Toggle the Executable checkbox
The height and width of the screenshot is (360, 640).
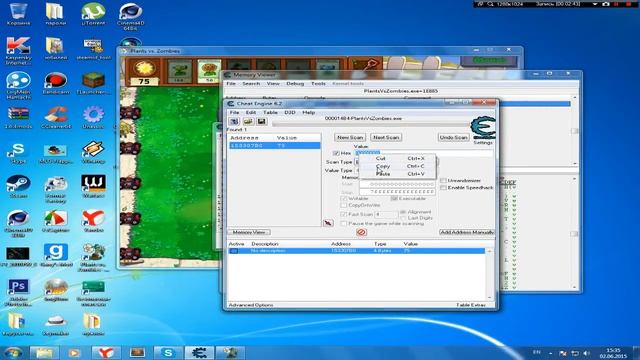[394, 198]
